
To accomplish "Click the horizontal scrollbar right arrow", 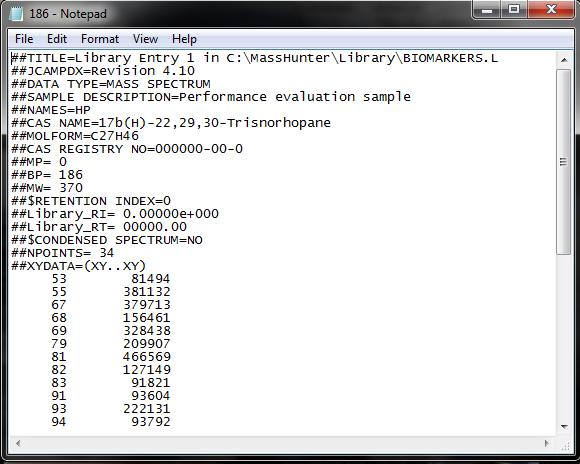I will click(547, 443).
